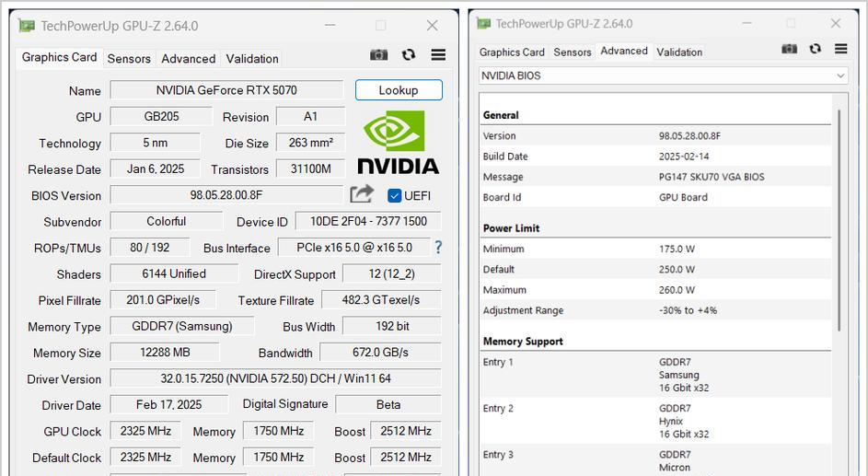
Task: Click Memory Size field 12288 MB
Action: pyautogui.click(x=165, y=352)
